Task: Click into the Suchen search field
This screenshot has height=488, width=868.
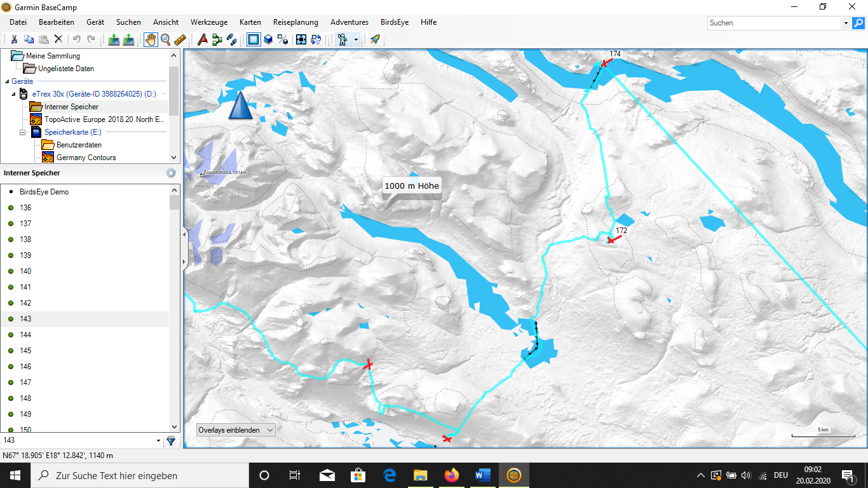Action: pos(775,23)
